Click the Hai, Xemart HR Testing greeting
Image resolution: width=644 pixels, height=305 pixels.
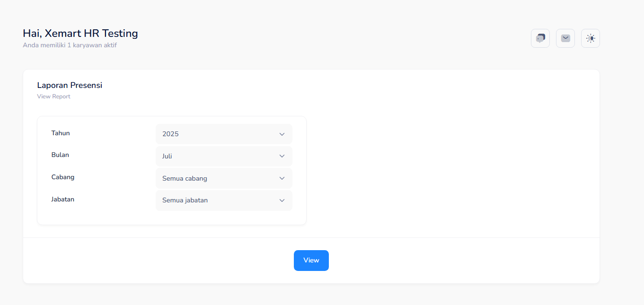(80, 34)
